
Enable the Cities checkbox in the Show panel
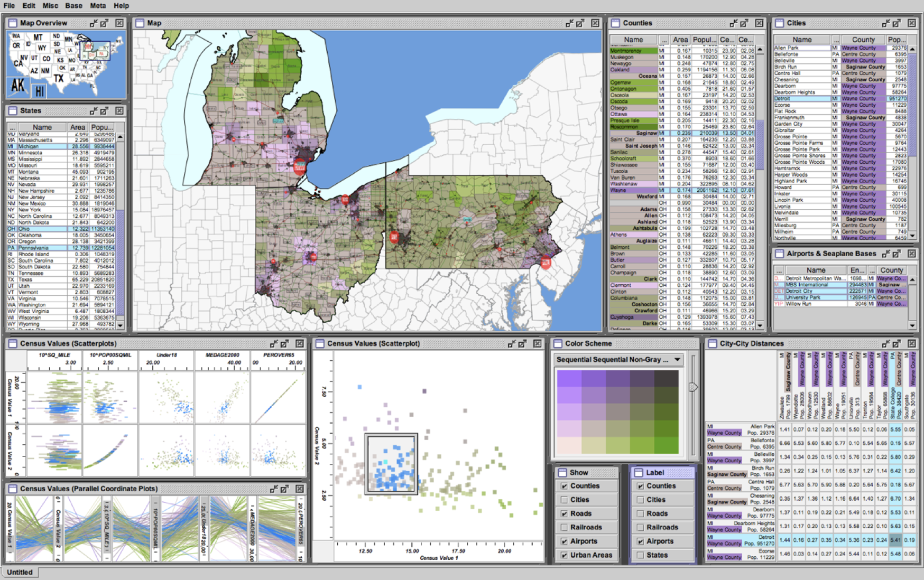(565, 499)
